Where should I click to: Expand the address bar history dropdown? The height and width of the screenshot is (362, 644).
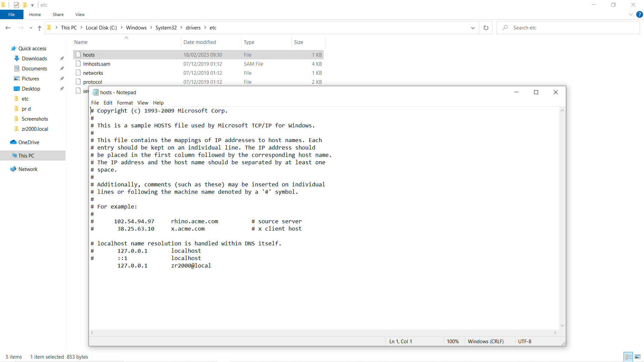tap(473, 28)
